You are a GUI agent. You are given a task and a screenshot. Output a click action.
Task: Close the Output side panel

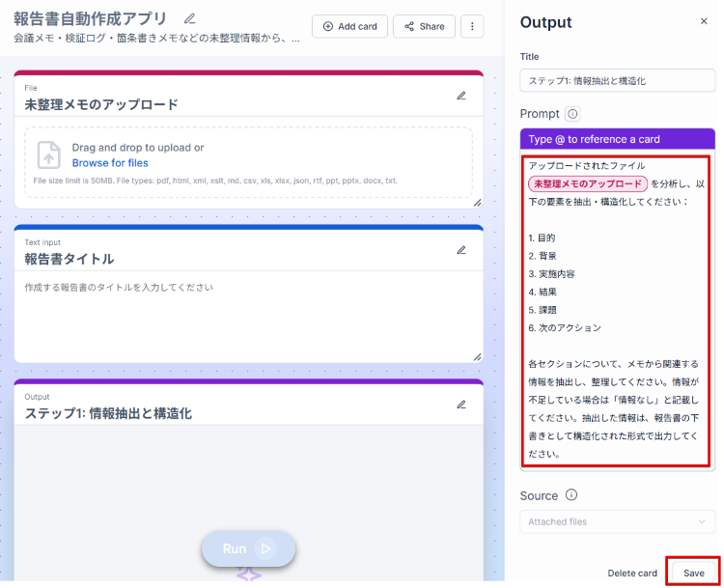pos(703,21)
